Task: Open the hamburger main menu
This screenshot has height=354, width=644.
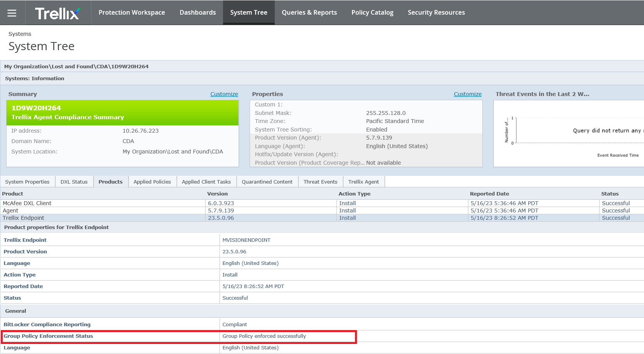Action: 12,13
